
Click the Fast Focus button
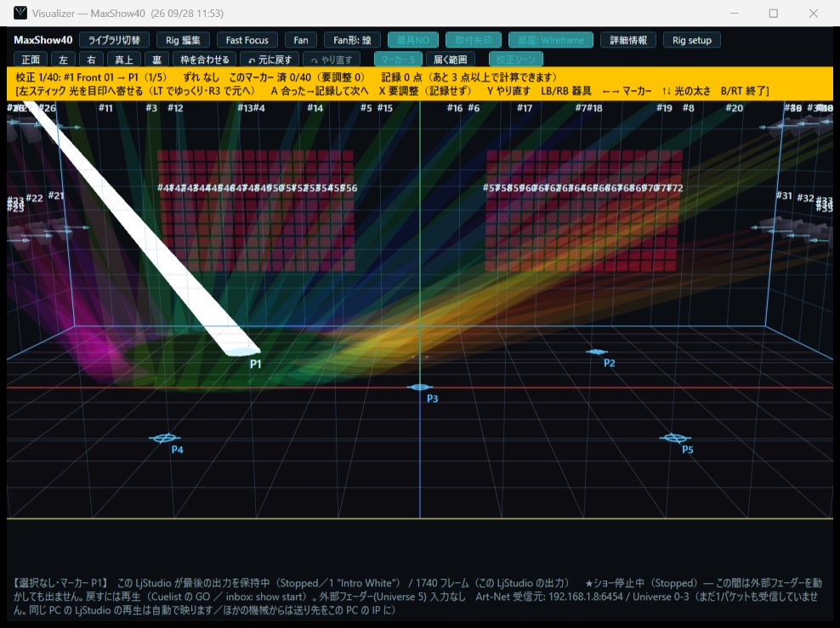(247, 40)
